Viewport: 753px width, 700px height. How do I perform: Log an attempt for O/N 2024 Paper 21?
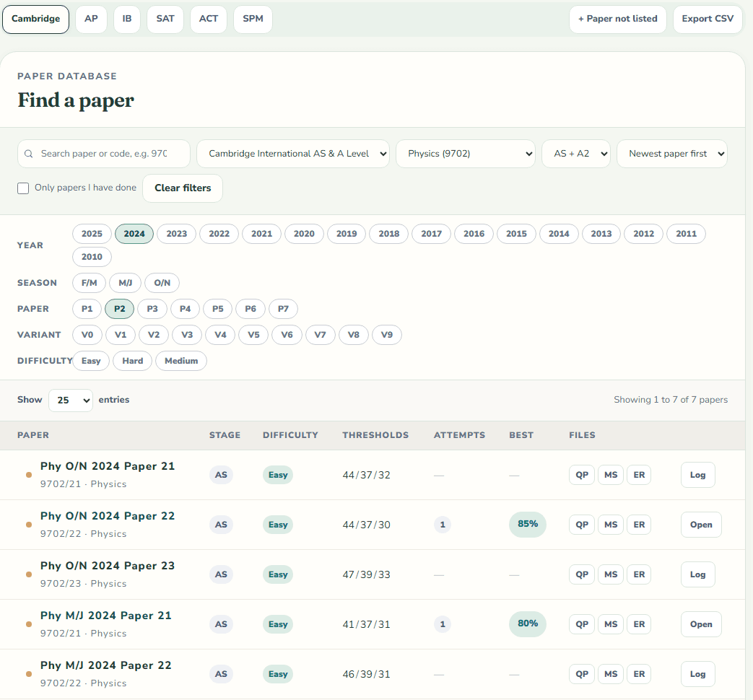click(x=698, y=475)
